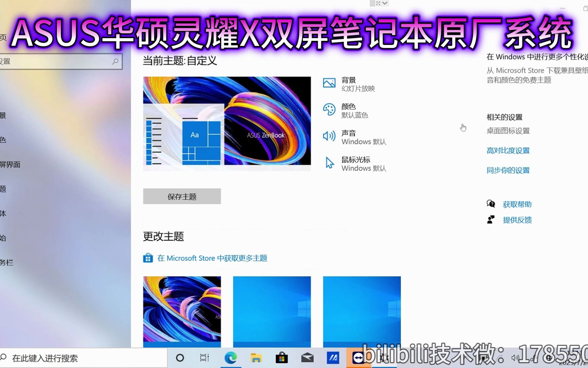Open File Explorer from the taskbar

tap(256, 358)
